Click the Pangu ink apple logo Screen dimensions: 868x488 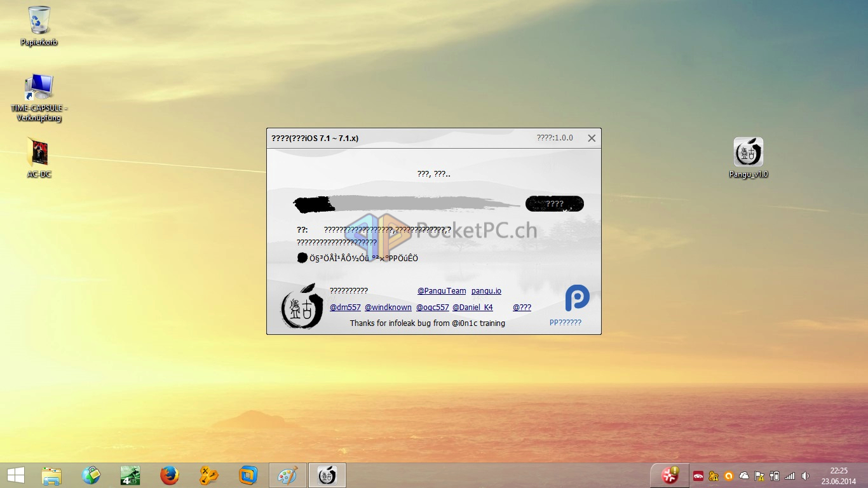[x=302, y=306]
